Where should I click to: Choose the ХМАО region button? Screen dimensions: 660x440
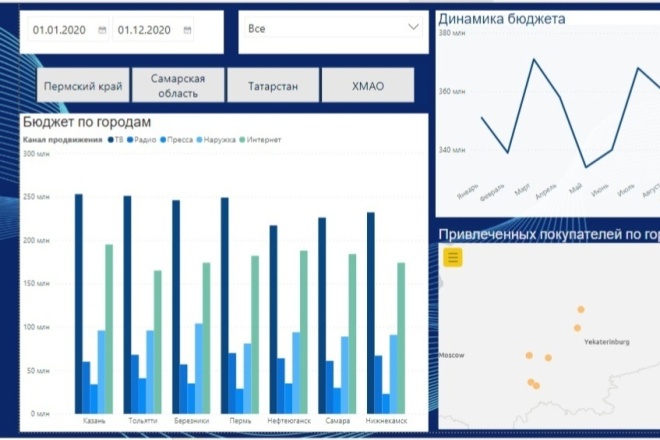(x=368, y=86)
